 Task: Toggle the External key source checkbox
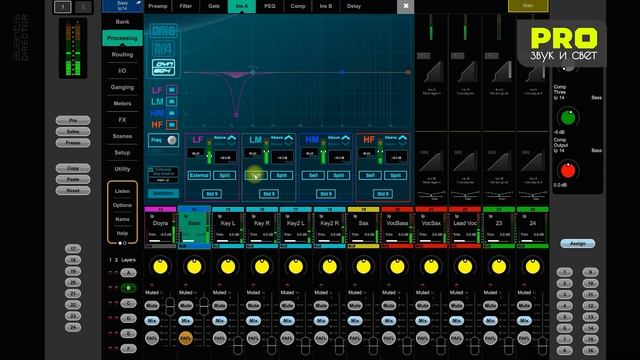click(151, 169)
